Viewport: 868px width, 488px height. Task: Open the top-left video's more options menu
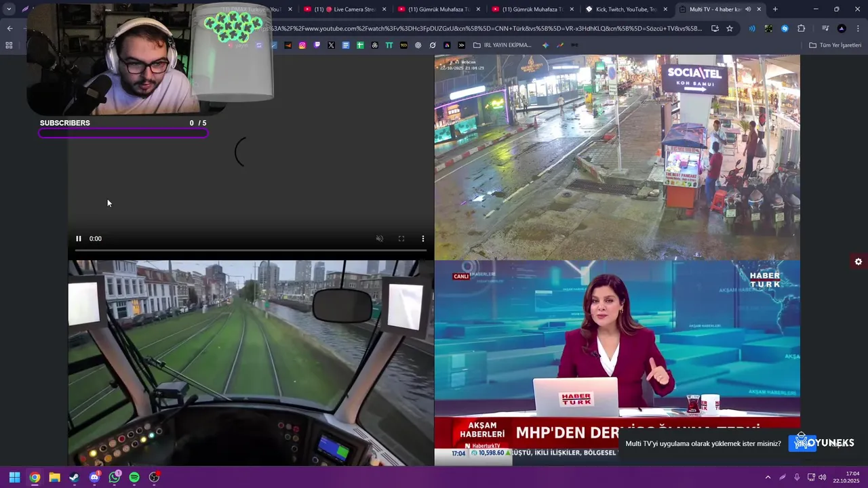coord(423,239)
